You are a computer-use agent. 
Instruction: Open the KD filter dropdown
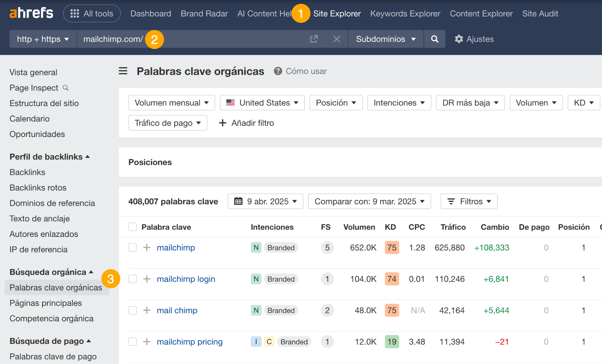point(584,103)
